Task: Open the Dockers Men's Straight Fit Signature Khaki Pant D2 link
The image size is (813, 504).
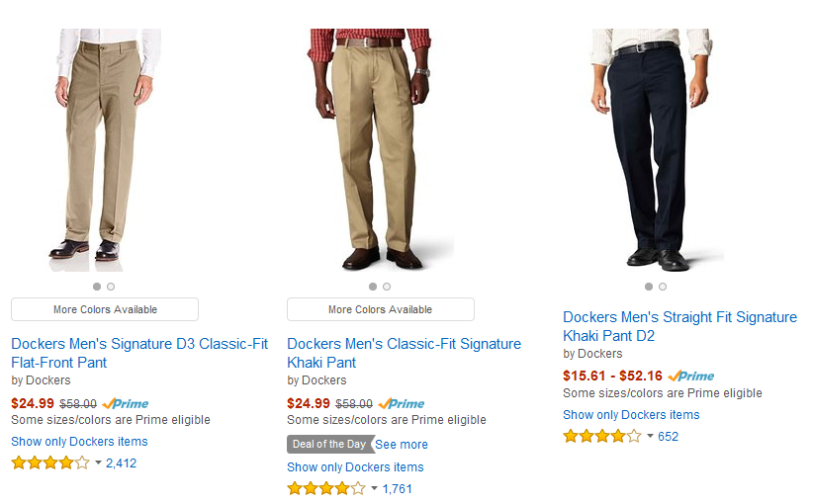Action: coord(679,326)
